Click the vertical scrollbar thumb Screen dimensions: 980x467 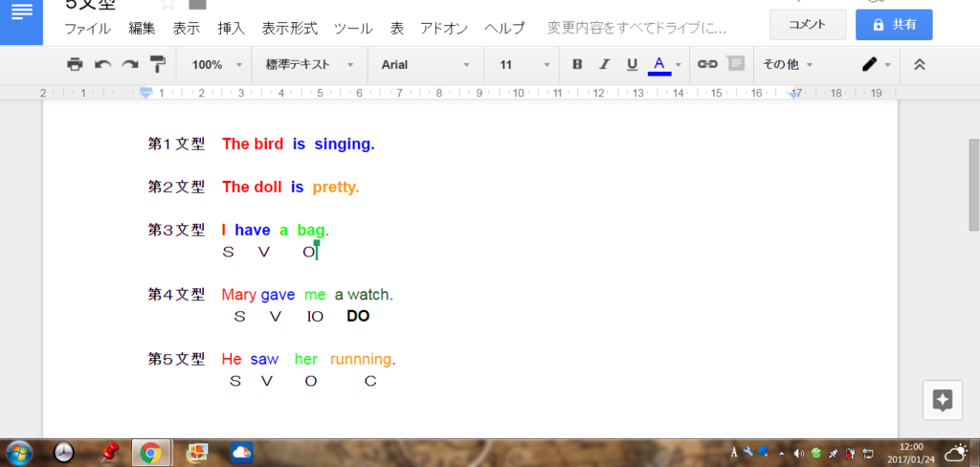pyautogui.click(x=973, y=185)
